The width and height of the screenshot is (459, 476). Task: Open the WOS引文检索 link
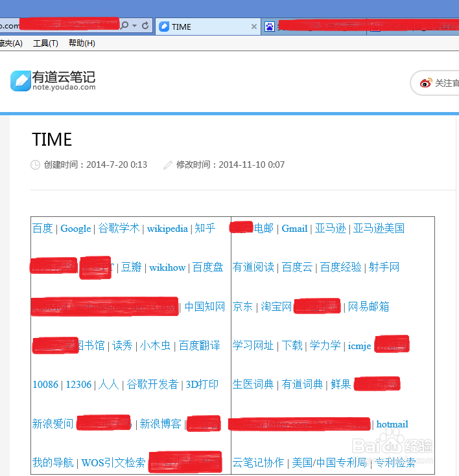tap(113, 462)
